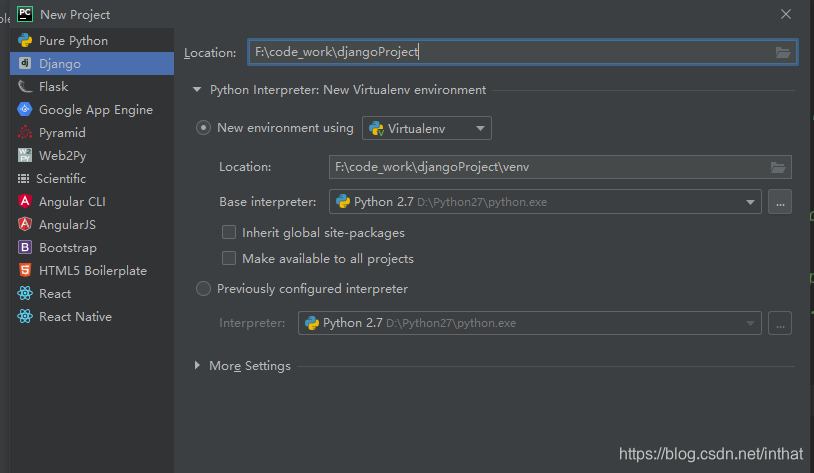Image resolution: width=814 pixels, height=473 pixels.
Task: Click the PyCharm logo in the title bar
Action: point(25,14)
